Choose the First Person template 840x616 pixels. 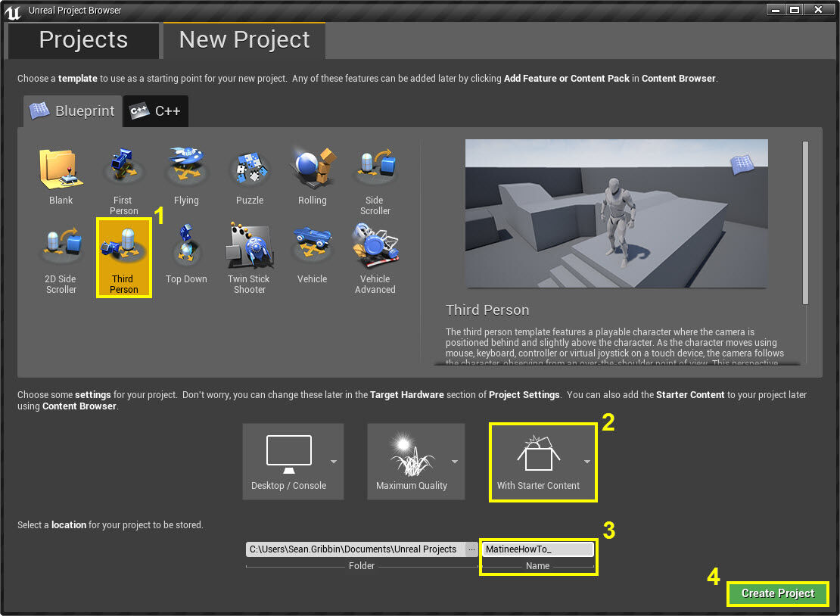[124, 181]
